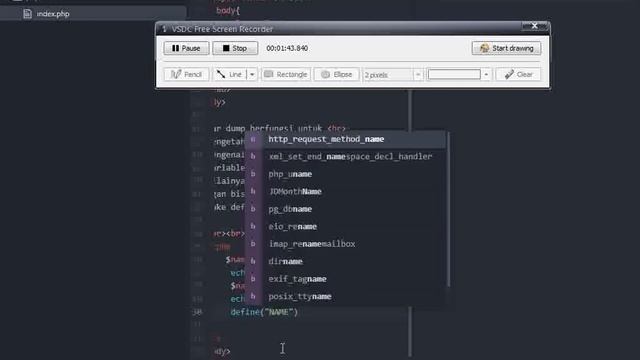Screen dimensions: 640x360
Task: Click the autocomplete popup scrollbar
Action: point(448,209)
